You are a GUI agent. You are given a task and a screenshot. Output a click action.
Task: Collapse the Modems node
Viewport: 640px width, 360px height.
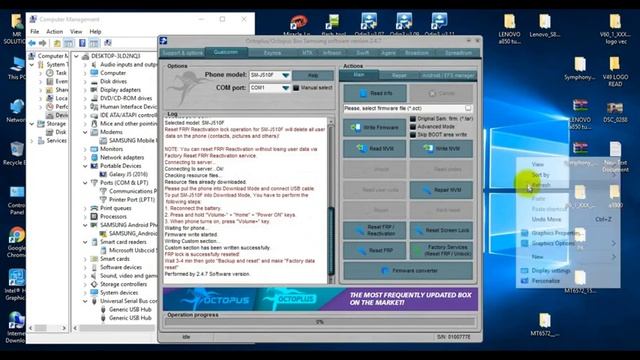(85, 132)
